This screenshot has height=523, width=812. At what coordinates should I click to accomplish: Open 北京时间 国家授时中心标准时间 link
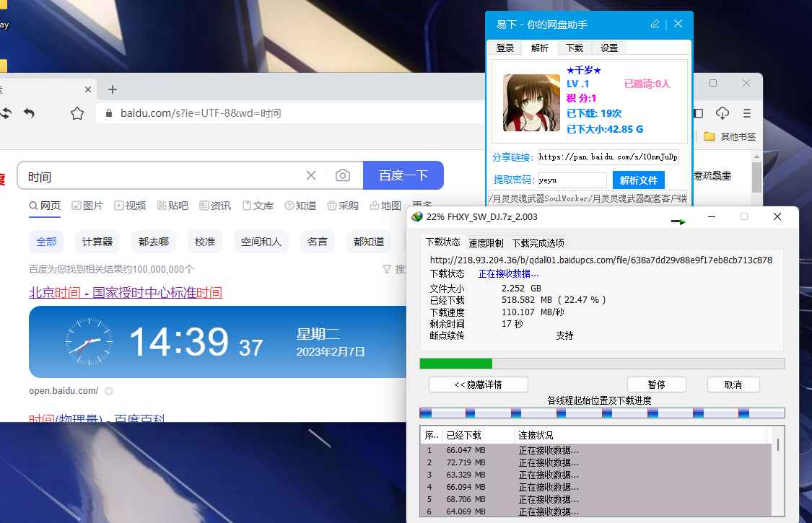pyautogui.click(x=126, y=293)
